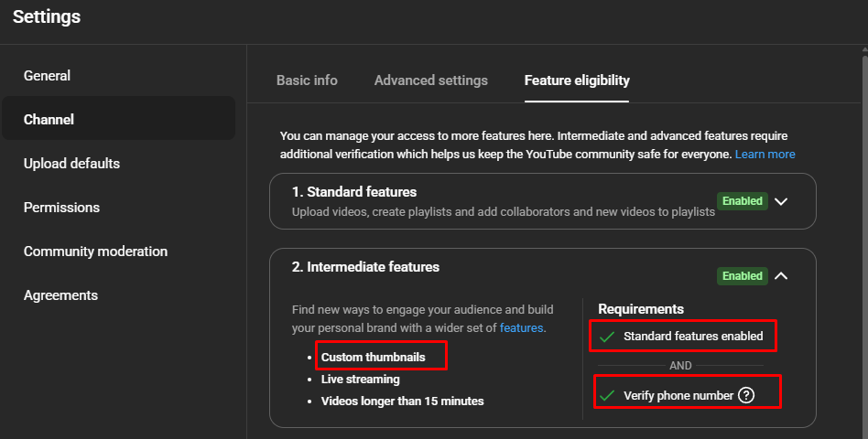Click the Settings dialog title
This screenshot has height=439, width=868.
point(47,16)
